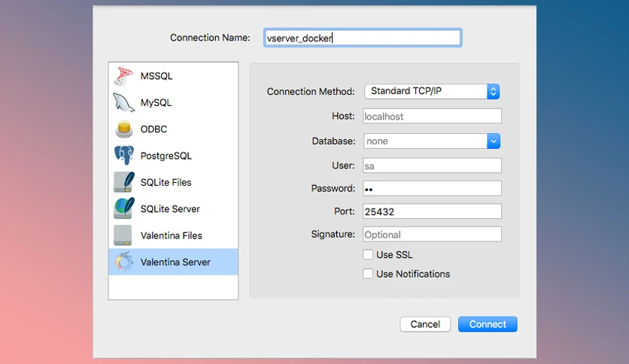The width and height of the screenshot is (629, 364).
Task: Select the SQLite Server globe icon
Action: point(124,208)
